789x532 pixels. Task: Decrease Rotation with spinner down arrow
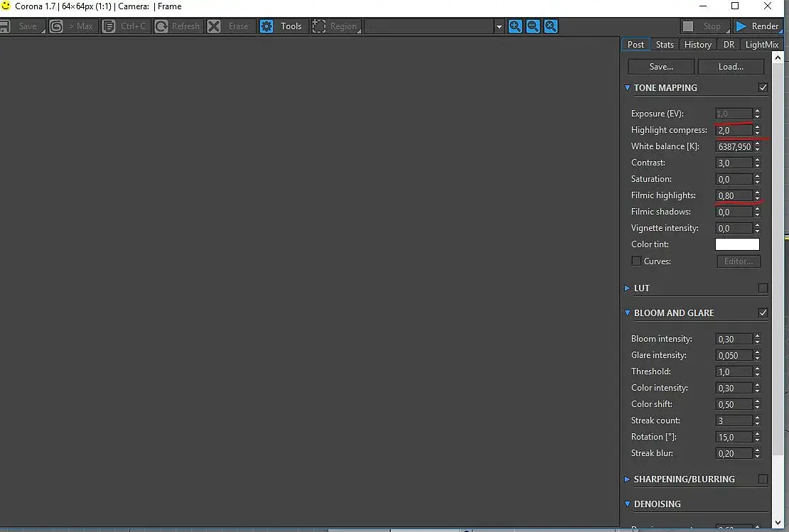pyautogui.click(x=757, y=440)
